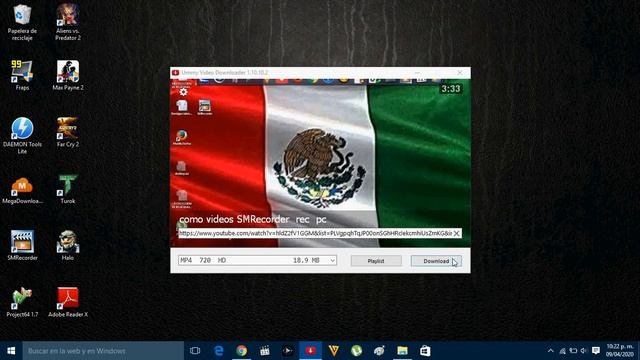Open the green uTorrent taskbar icon
Screen dimensions: 640x360
(356, 351)
